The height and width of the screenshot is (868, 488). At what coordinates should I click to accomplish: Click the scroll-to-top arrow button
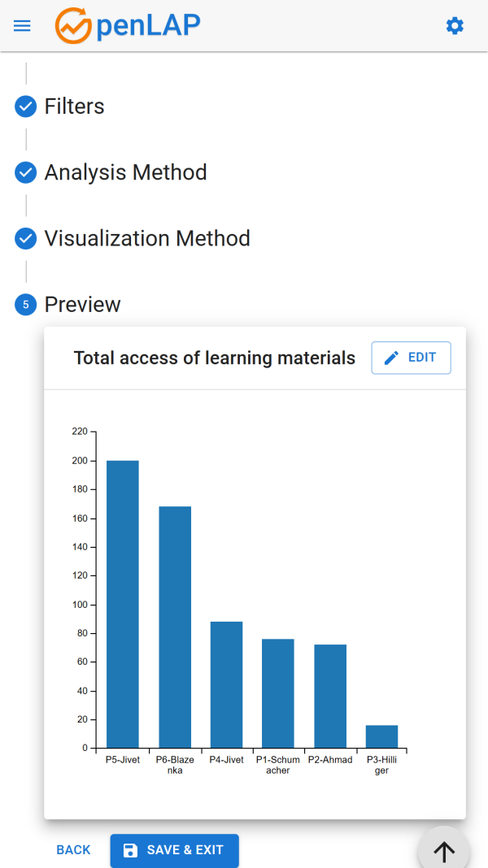[x=444, y=851]
